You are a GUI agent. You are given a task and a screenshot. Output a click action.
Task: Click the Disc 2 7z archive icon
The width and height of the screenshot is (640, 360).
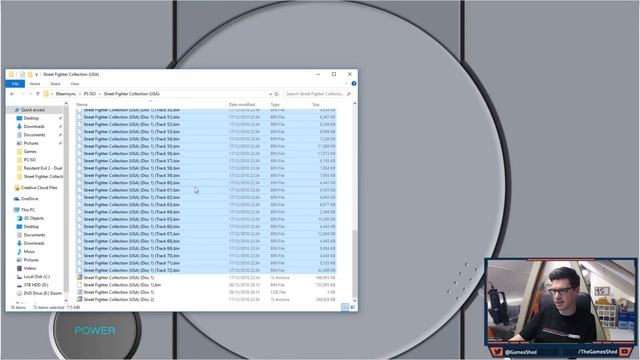[80, 299]
